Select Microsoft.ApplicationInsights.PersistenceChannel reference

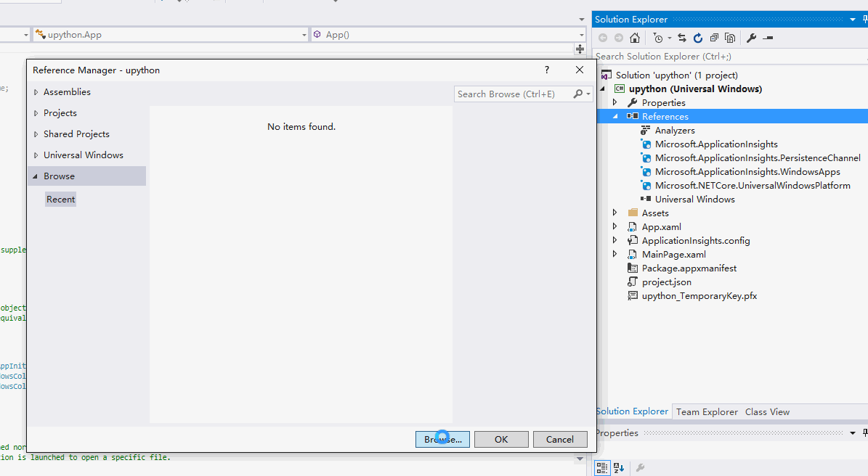pos(758,158)
